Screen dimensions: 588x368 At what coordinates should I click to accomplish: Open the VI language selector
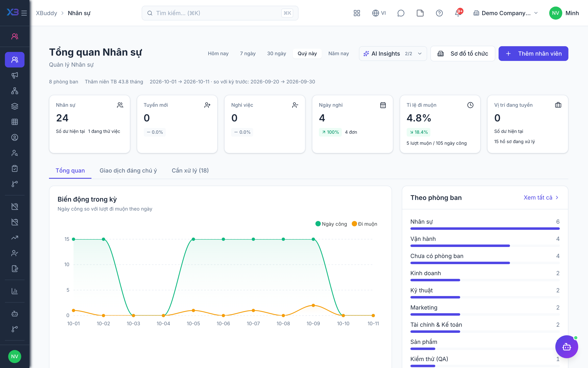click(379, 13)
